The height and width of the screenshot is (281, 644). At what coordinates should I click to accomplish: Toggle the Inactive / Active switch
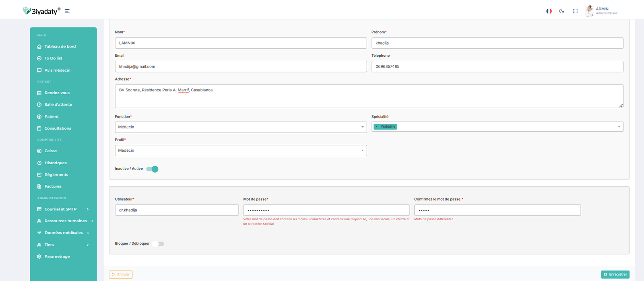click(152, 169)
